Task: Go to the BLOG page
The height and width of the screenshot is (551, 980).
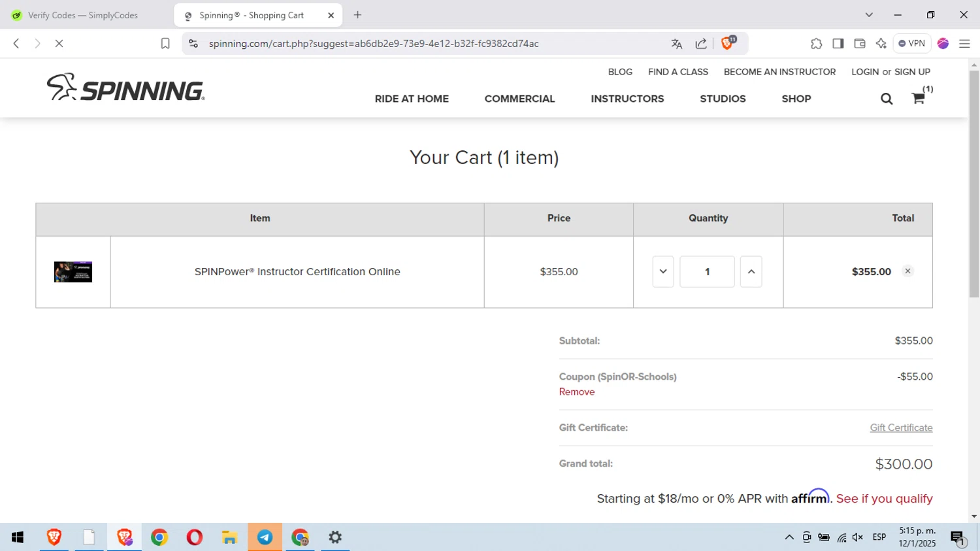Action: pos(620,72)
